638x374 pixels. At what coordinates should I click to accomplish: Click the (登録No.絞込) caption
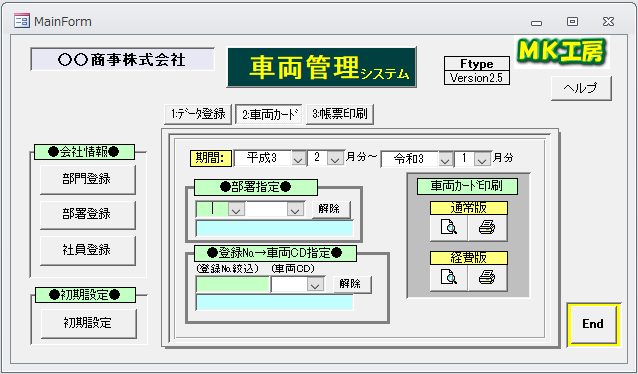point(227,269)
